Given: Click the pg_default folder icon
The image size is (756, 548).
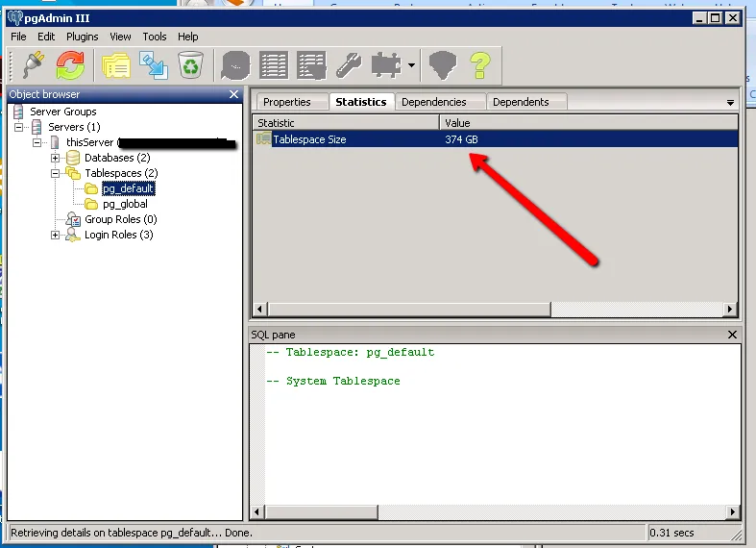Looking at the screenshot, I should (x=91, y=188).
